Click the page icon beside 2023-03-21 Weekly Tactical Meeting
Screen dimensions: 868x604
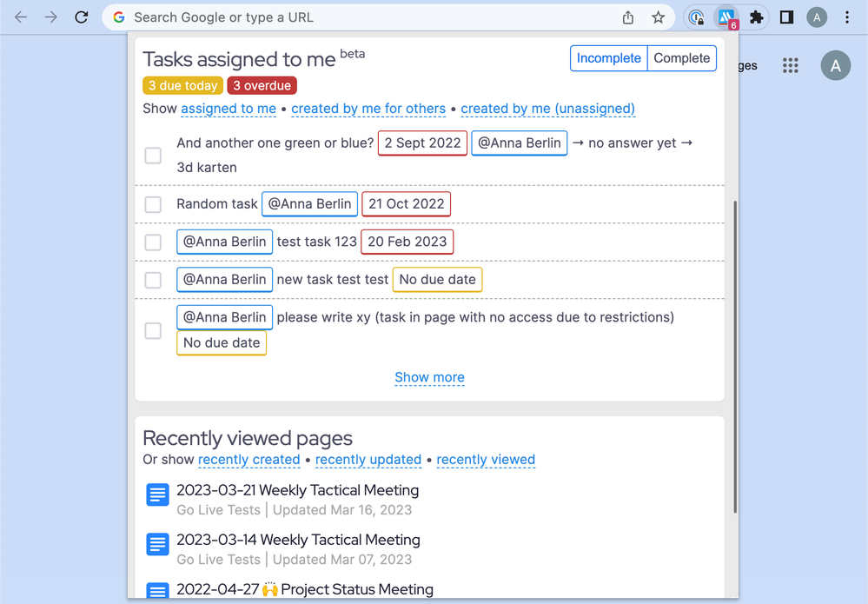pyautogui.click(x=157, y=494)
